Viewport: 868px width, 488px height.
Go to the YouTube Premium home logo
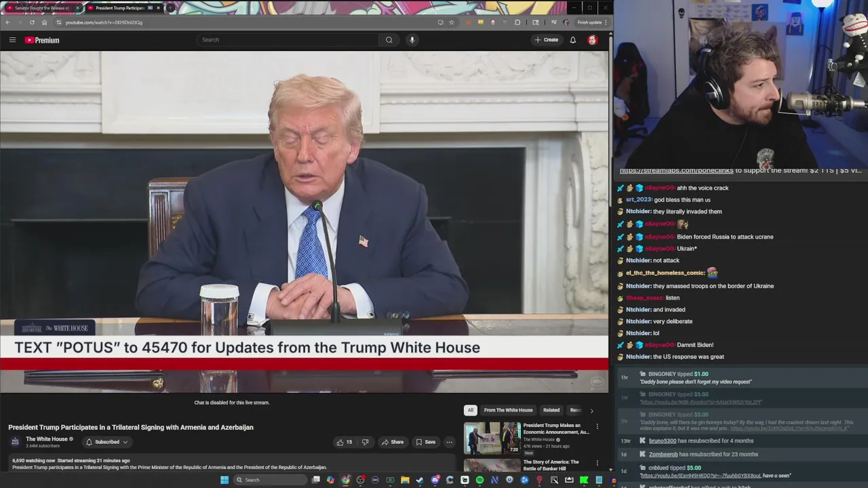click(x=42, y=40)
